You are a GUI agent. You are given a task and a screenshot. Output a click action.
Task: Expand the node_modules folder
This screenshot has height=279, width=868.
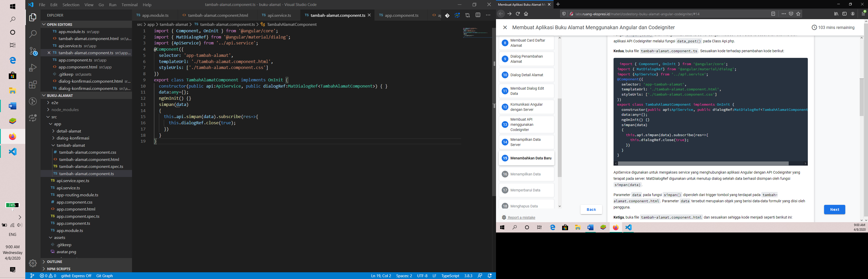pos(86,110)
